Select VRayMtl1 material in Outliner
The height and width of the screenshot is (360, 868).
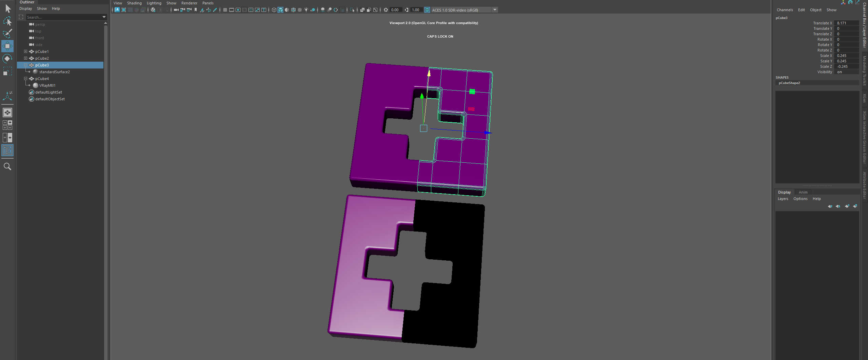(x=47, y=85)
